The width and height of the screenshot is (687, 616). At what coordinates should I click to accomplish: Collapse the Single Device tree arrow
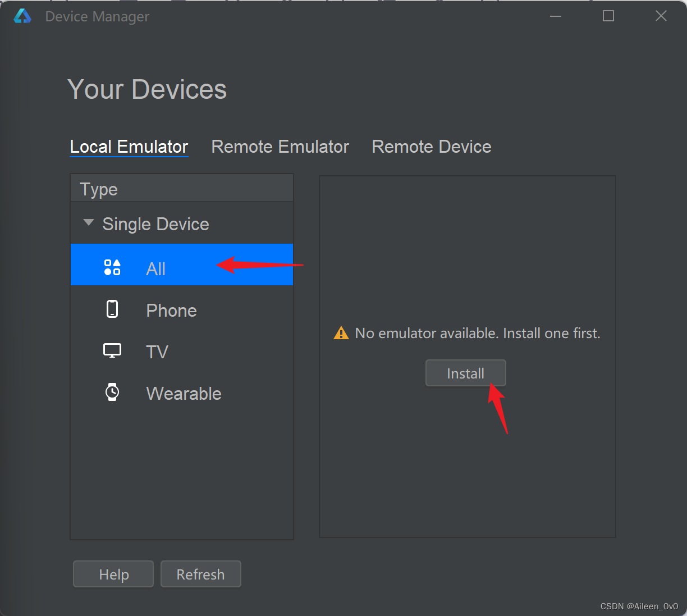tap(88, 223)
